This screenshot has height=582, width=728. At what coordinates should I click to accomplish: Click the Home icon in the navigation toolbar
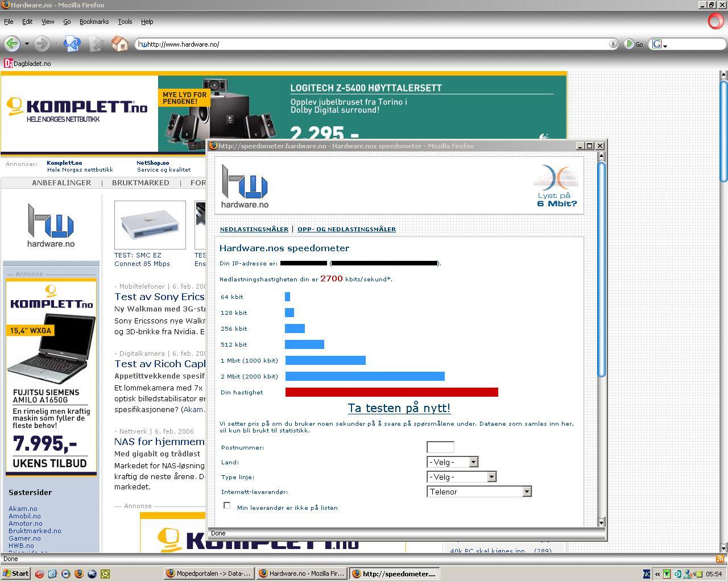(x=119, y=44)
